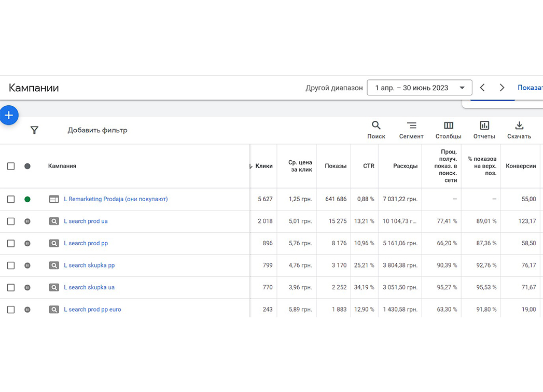The height and width of the screenshot is (392, 543).
Task: Click search campaign icon of L search prod ua
Action: tap(54, 221)
